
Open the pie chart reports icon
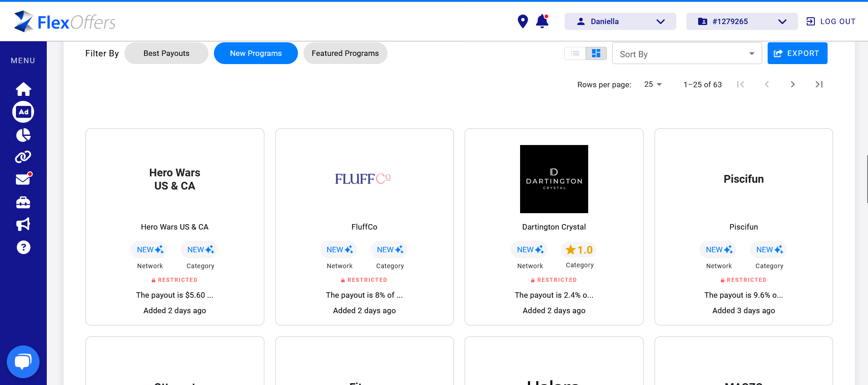point(23,135)
